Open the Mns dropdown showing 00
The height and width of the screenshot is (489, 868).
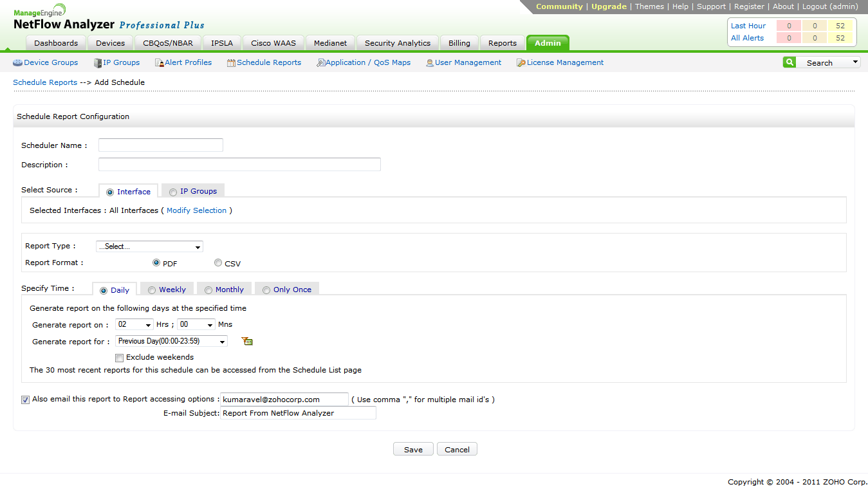point(196,324)
